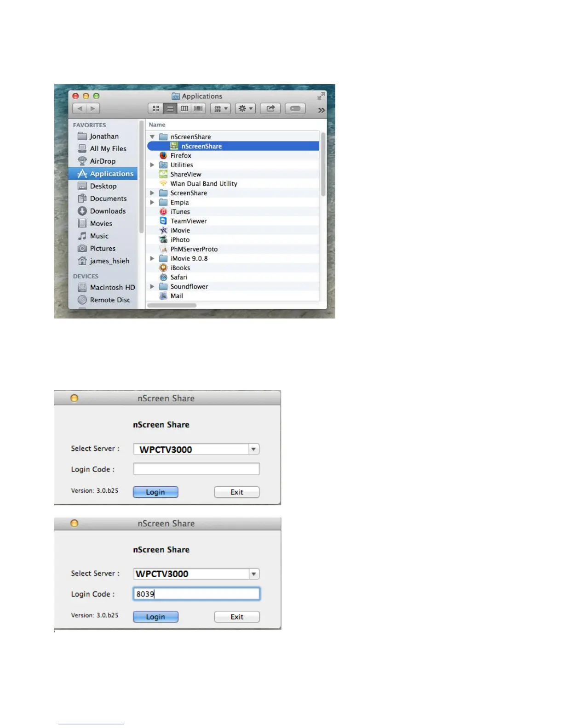
Task: Select the highlighted nScreenShare application file
Action: 233,146
